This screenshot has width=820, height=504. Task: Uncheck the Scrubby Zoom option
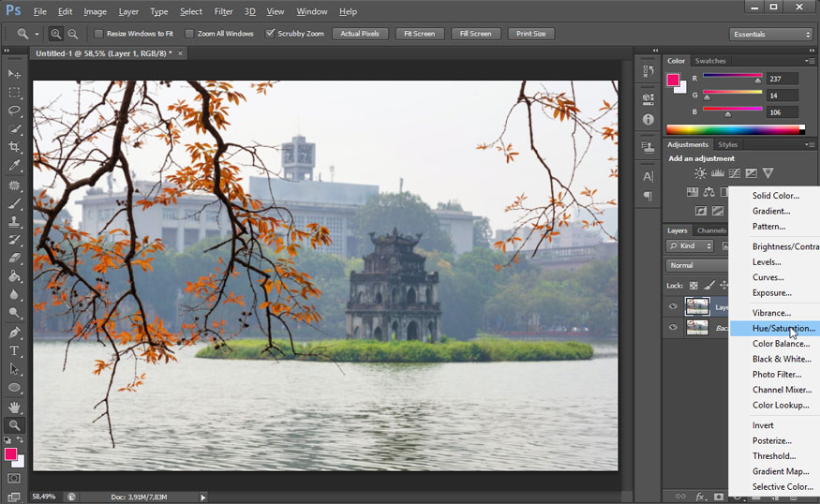tap(271, 34)
